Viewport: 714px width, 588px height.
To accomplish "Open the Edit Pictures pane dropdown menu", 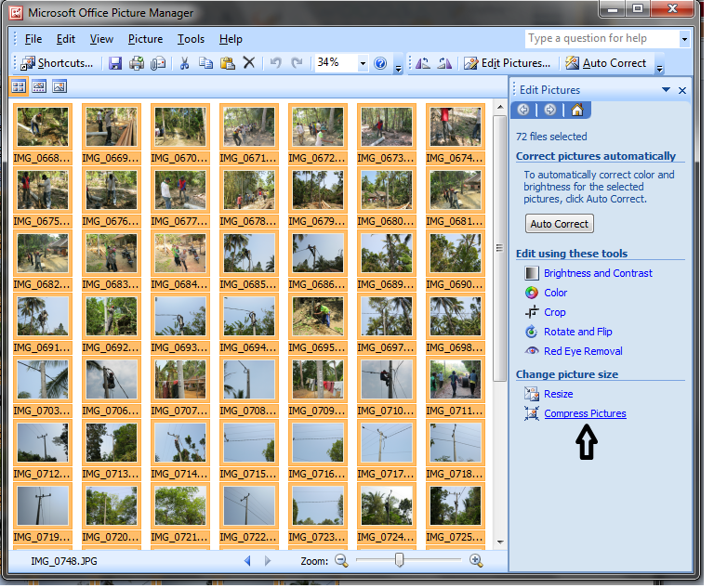I will click(x=666, y=90).
